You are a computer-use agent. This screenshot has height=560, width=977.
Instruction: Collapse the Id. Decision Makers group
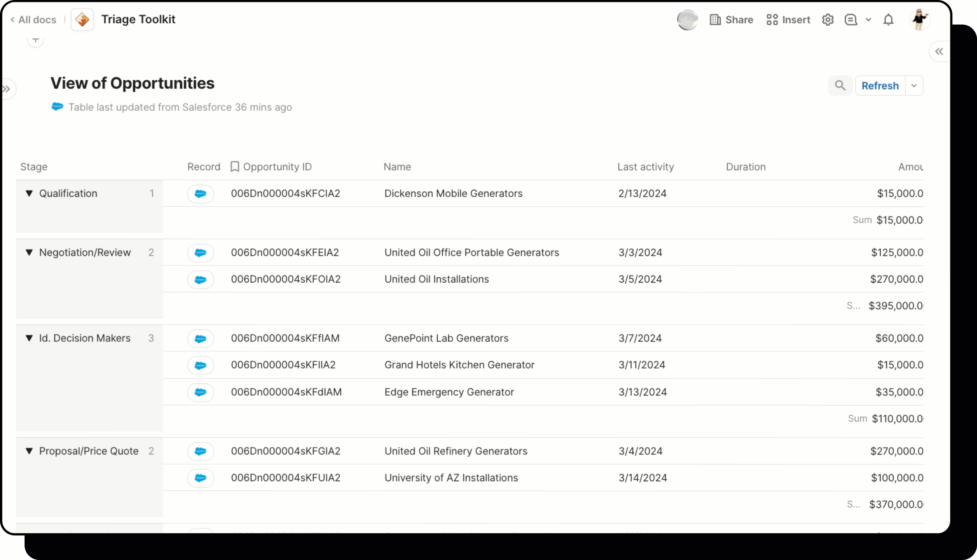tap(29, 338)
